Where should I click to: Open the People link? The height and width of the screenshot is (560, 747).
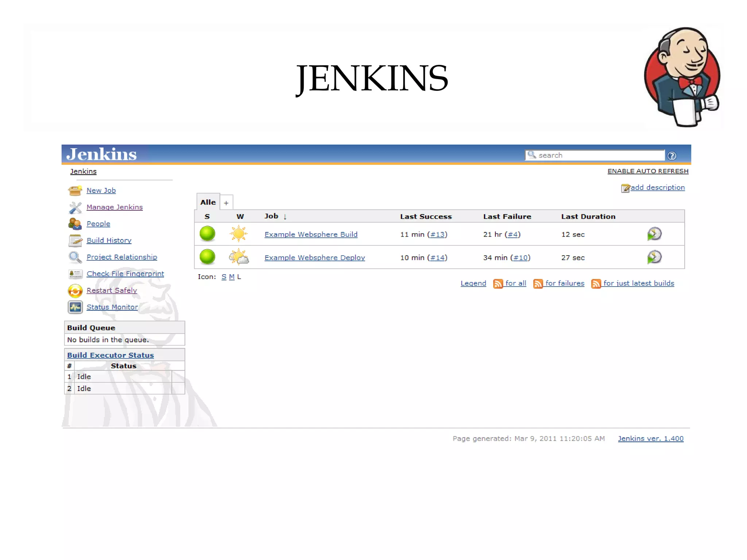click(98, 224)
